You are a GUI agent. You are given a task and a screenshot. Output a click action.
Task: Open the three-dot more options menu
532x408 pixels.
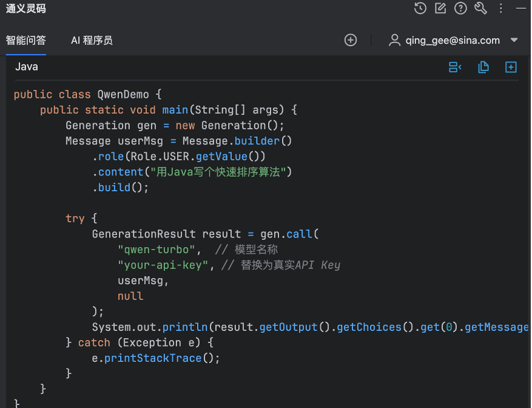coord(501,8)
